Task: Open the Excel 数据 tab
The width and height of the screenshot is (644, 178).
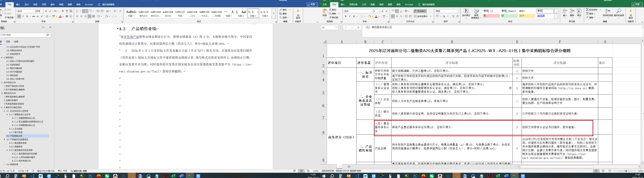Action: [373, 5]
